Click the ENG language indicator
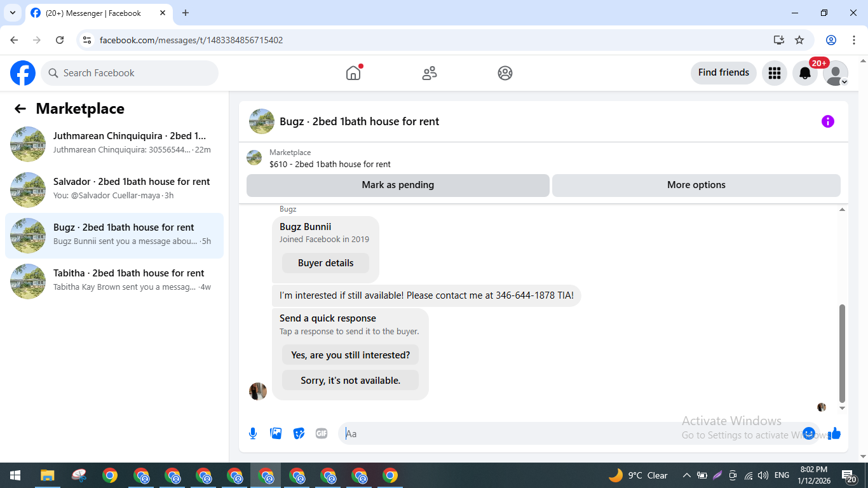Viewport: 868px width, 488px height. [x=782, y=475]
